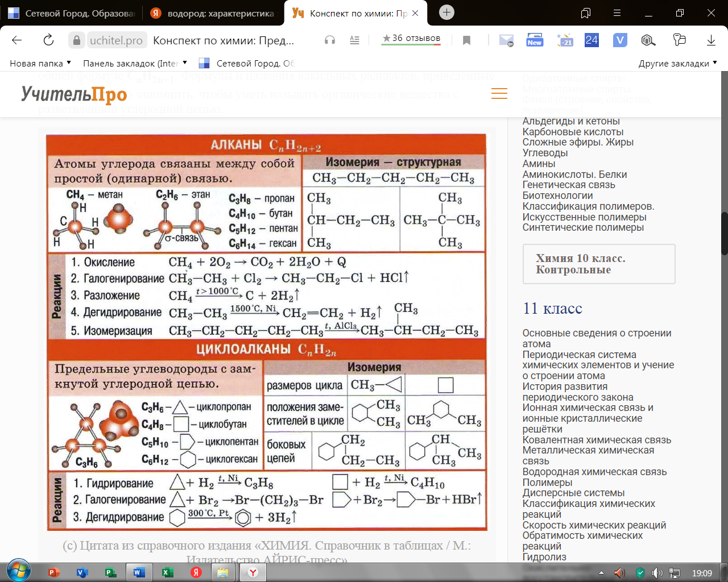Image resolution: width=728 pixels, height=582 pixels.
Task: Open the '36 отзывов' site reviews
Action: click(411, 39)
